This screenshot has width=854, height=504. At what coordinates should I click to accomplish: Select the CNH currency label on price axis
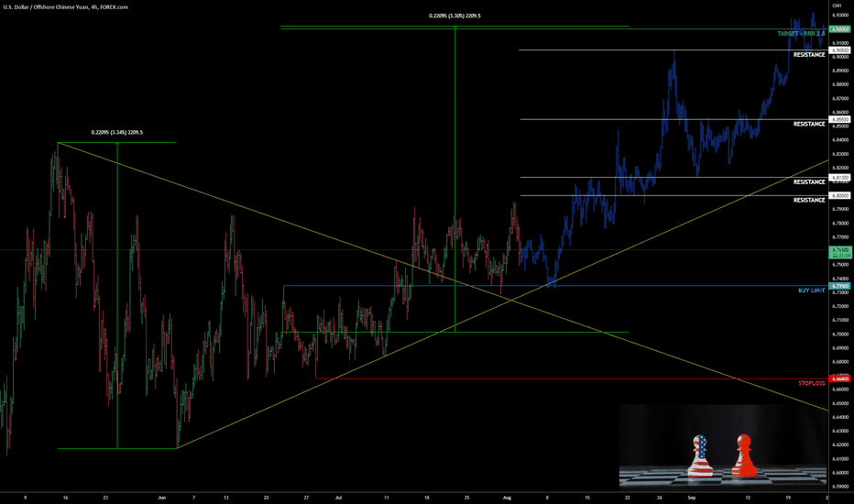pyautogui.click(x=837, y=5)
